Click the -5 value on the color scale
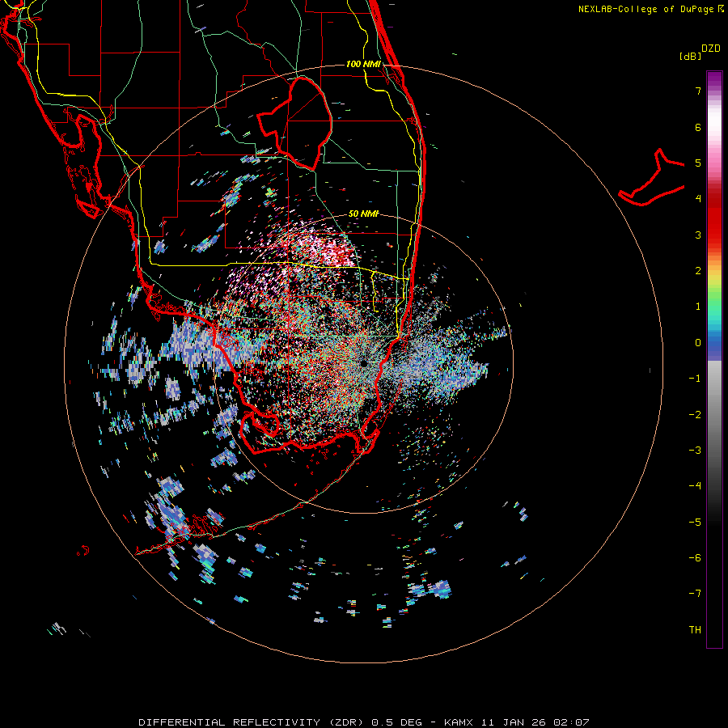 tap(695, 523)
